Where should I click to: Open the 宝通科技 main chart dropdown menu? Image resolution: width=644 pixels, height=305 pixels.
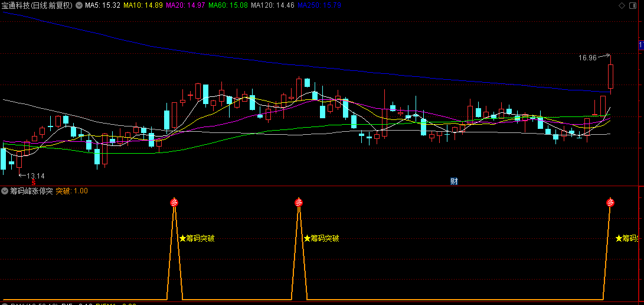pyautogui.click(x=79, y=5)
